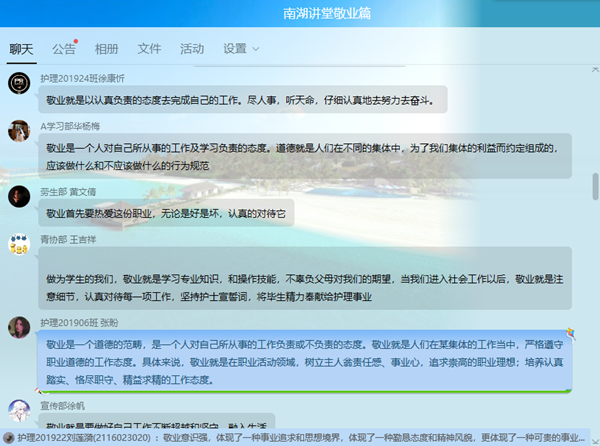This screenshot has width=600, height=446.
Task: Open the 公告 tab
Action: coord(64,48)
